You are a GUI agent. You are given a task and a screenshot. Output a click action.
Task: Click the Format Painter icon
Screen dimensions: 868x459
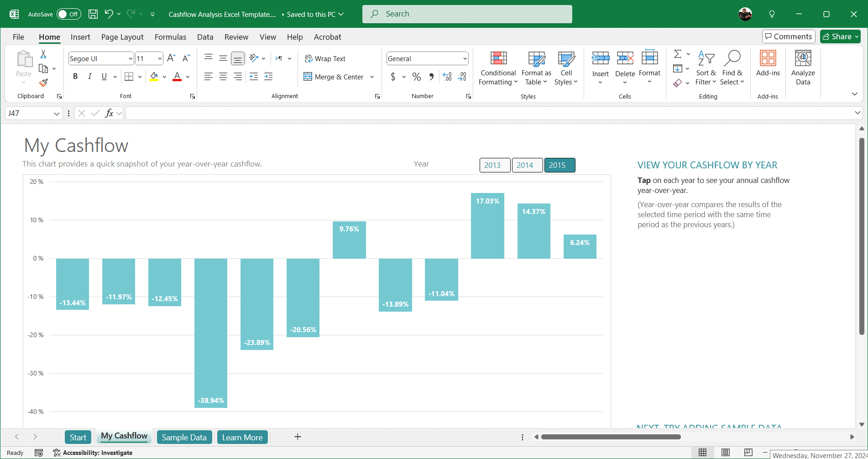[x=43, y=83]
